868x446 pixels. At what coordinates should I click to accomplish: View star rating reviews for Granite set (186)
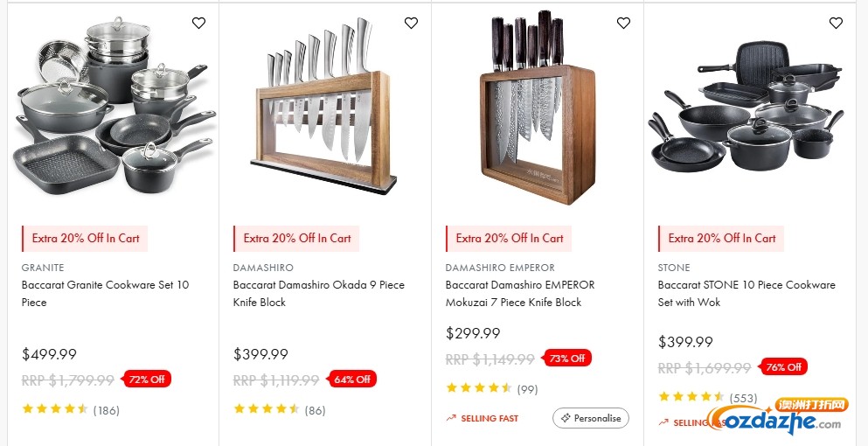70,409
